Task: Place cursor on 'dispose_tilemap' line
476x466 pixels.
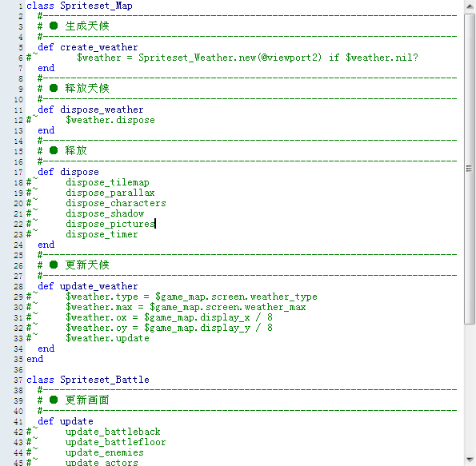Action: pos(107,182)
